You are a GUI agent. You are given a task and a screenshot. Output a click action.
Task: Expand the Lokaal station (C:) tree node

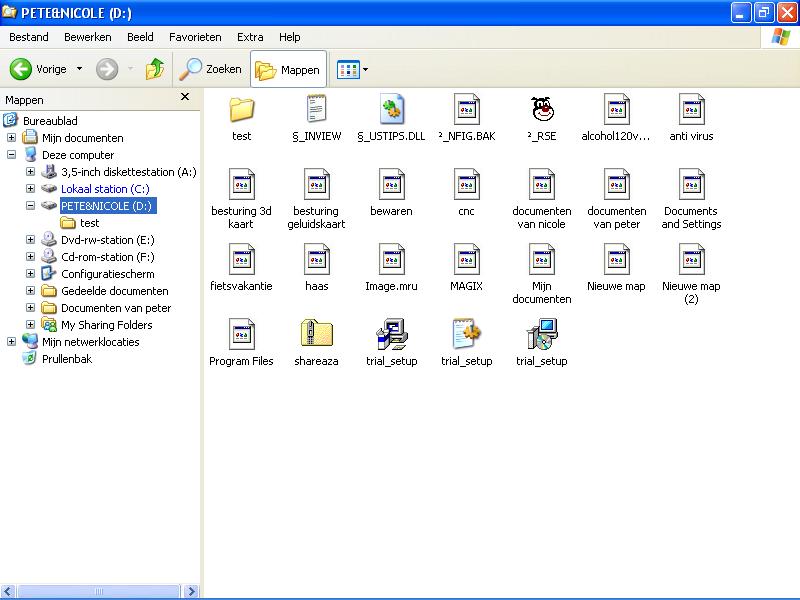point(31,189)
